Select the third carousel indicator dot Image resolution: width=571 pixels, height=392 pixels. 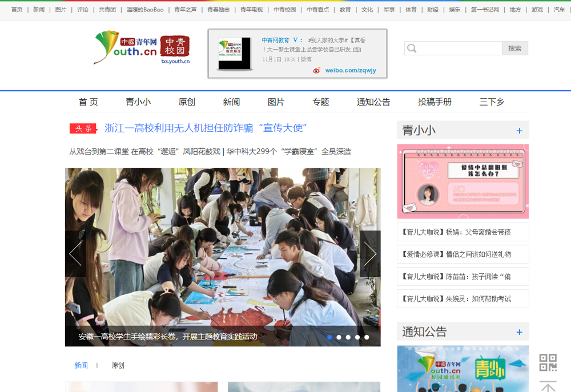pos(348,337)
